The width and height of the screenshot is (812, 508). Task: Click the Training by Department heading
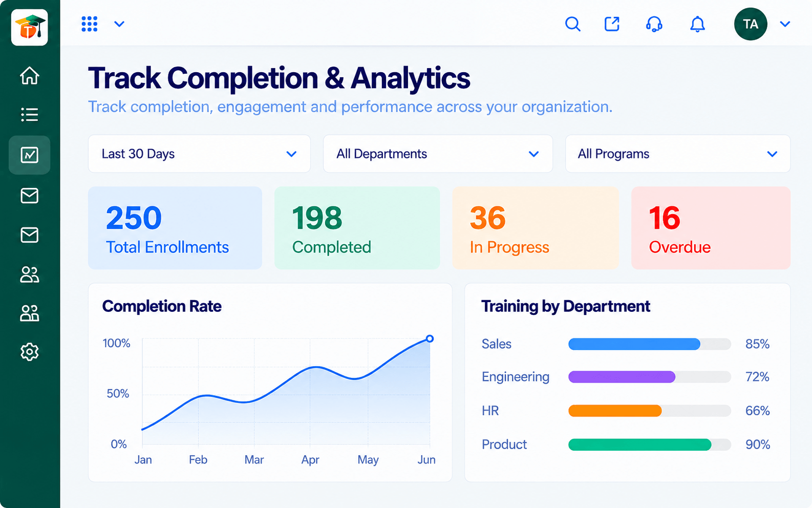click(566, 306)
